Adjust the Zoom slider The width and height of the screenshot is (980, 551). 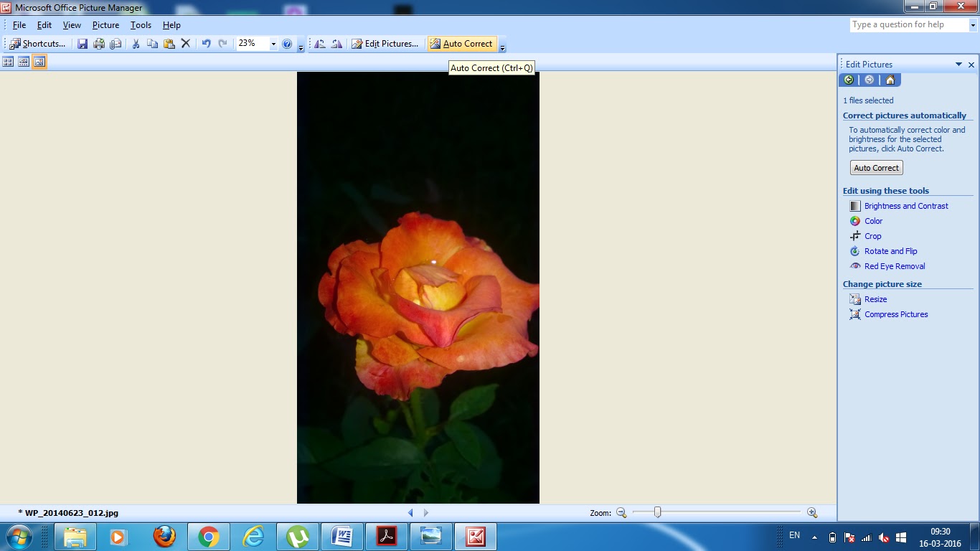pos(657,513)
